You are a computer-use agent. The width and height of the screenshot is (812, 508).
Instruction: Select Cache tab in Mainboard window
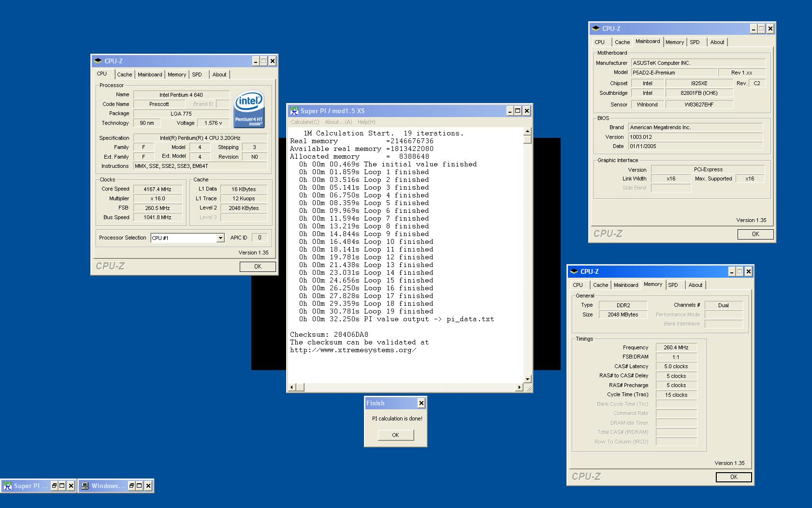[x=622, y=42]
